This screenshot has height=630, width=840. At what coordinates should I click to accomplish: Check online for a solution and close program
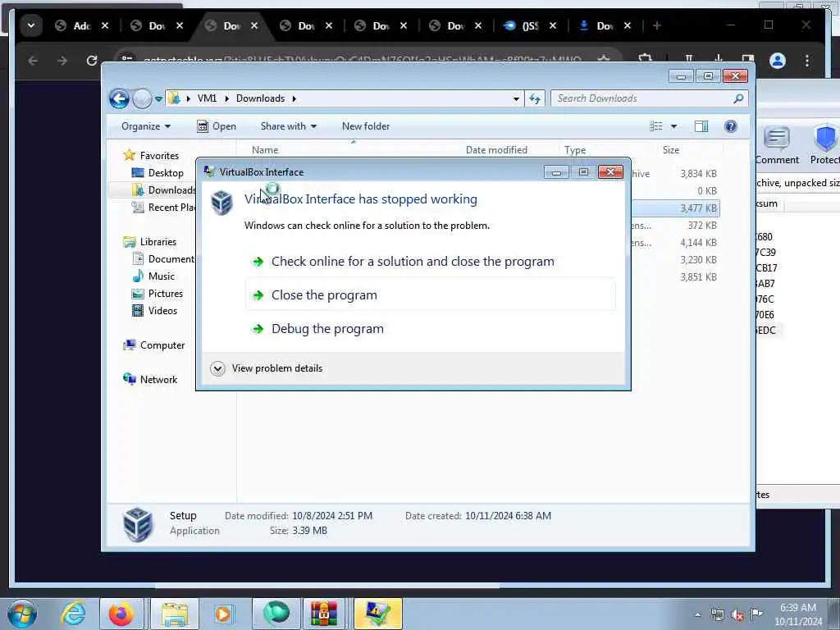coord(430,262)
